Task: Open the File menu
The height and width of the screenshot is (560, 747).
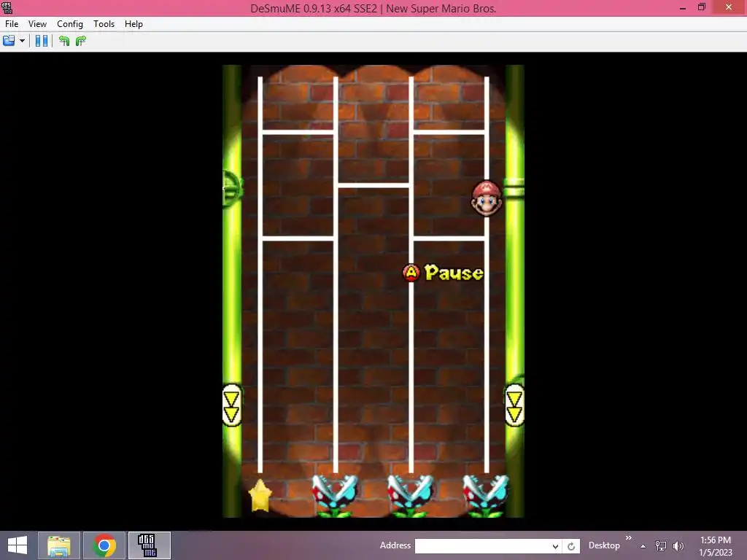Action: click(12, 24)
